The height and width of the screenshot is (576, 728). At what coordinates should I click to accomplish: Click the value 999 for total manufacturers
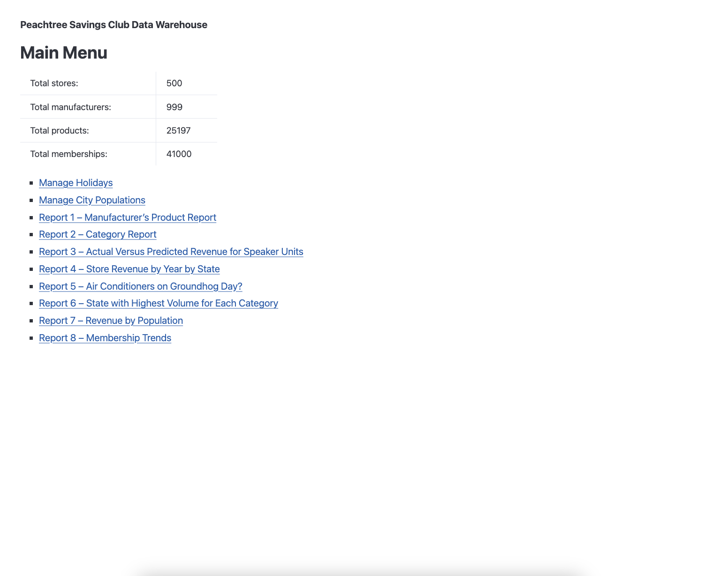(174, 107)
